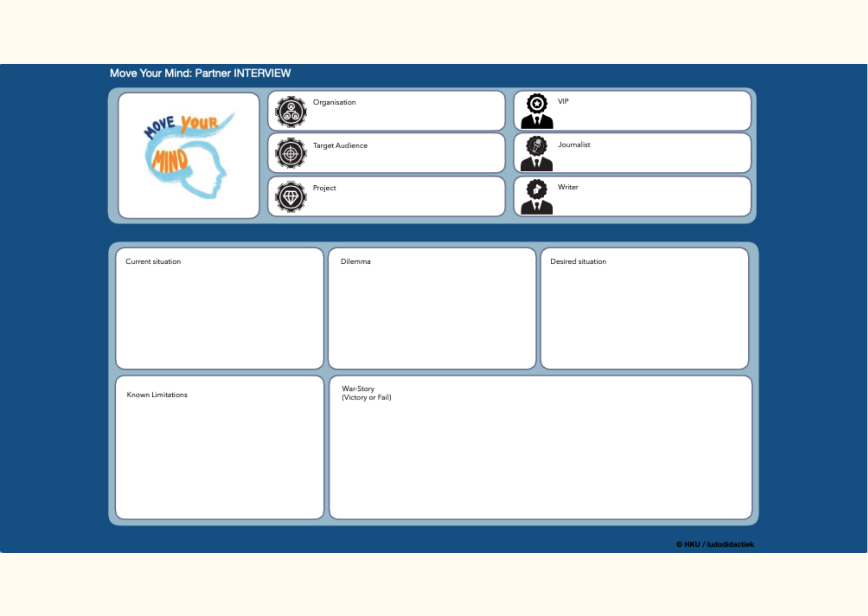Select the Writer pen person icon
Image resolution: width=868 pixels, height=616 pixels.
click(537, 197)
